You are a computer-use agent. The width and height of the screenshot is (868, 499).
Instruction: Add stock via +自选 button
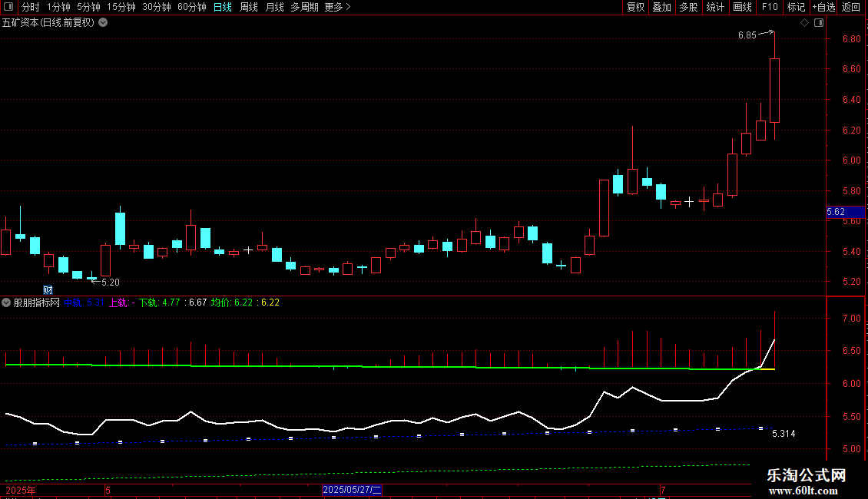(x=823, y=7)
